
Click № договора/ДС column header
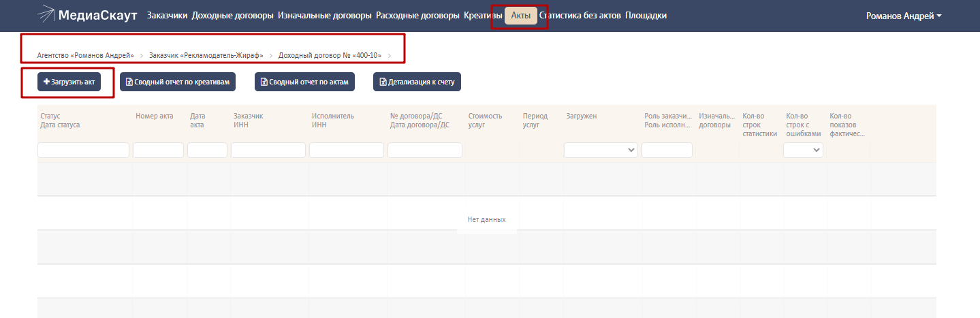(420, 121)
